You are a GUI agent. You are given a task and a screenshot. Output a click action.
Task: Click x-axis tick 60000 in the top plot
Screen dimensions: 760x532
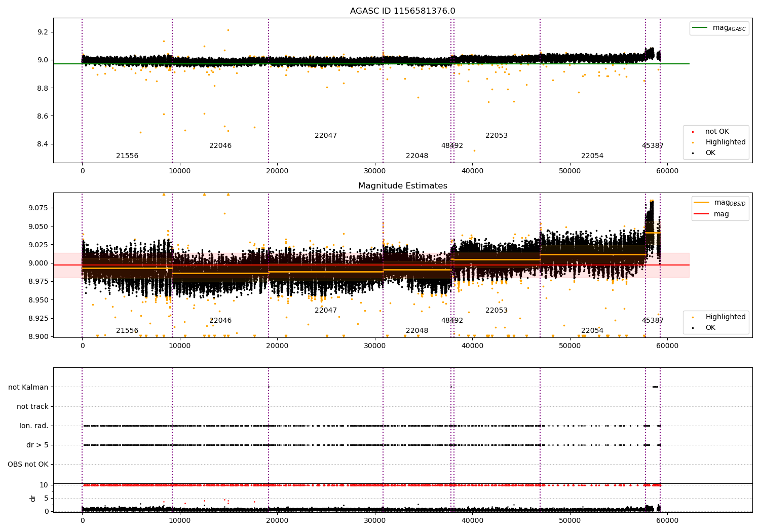tap(667, 171)
